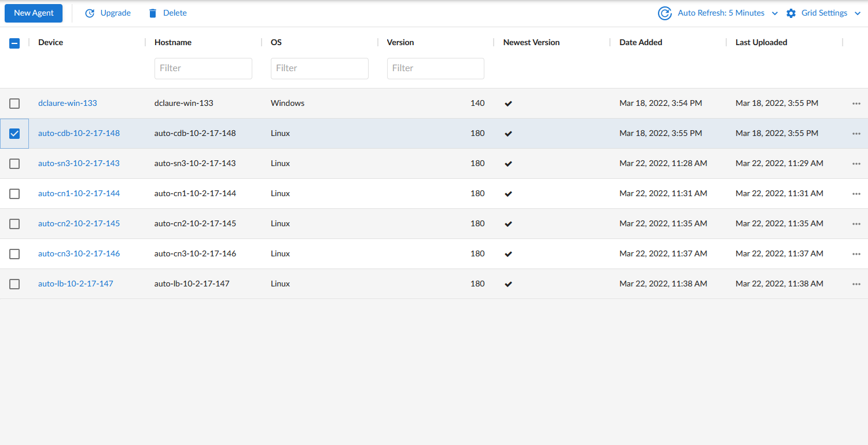Image resolution: width=868 pixels, height=445 pixels.
Task: Sort by the Date Added column header
Action: 641,42
